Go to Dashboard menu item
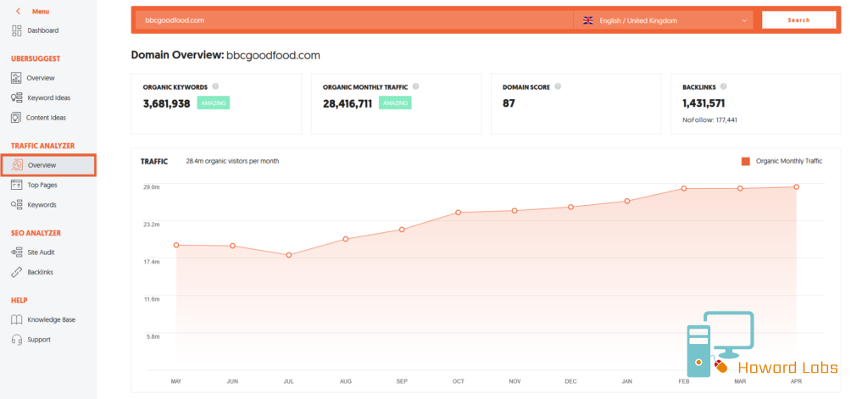The image size is (868, 399). pos(43,30)
